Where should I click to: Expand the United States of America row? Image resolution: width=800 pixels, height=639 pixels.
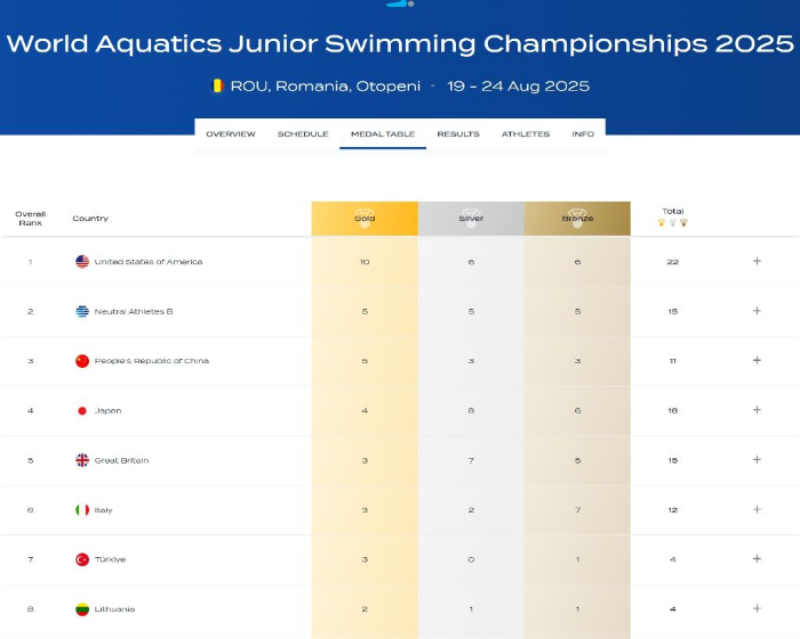(757, 262)
